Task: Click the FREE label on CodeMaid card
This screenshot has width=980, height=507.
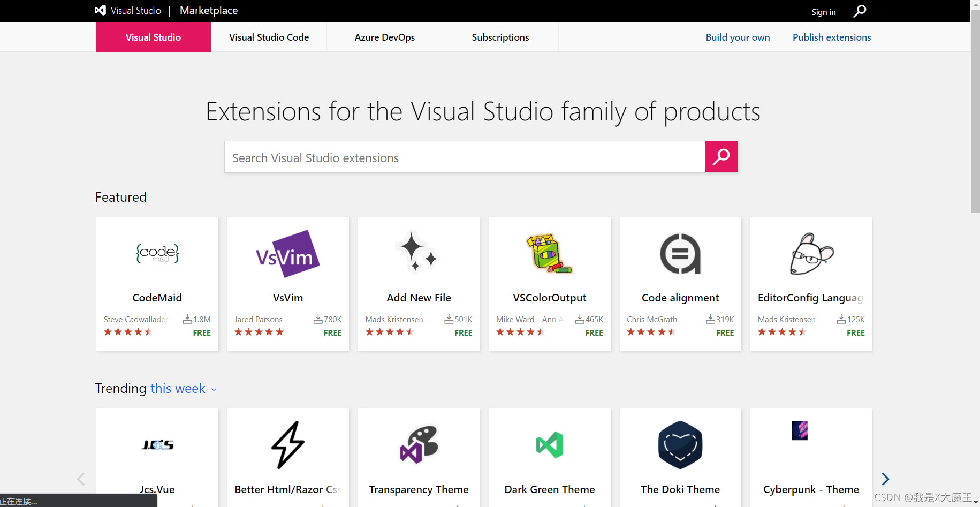Action: 202,332
